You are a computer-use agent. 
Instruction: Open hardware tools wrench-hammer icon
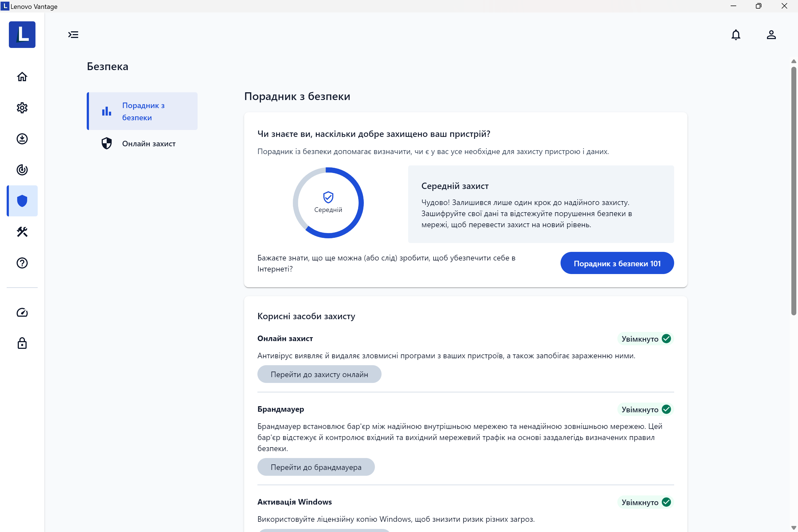22,232
